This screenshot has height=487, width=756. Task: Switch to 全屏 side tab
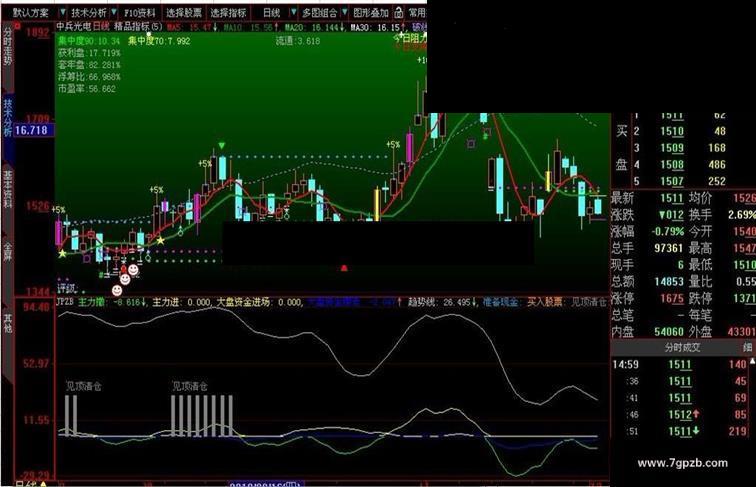pyautogui.click(x=8, y=252)
